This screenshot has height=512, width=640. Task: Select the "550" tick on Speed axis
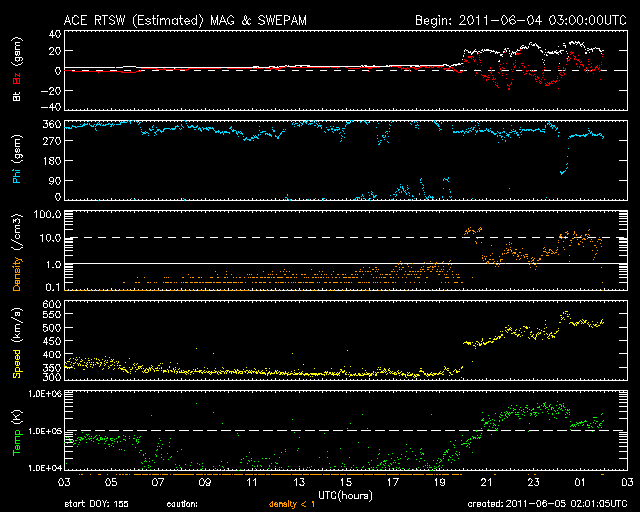(52, 314)
